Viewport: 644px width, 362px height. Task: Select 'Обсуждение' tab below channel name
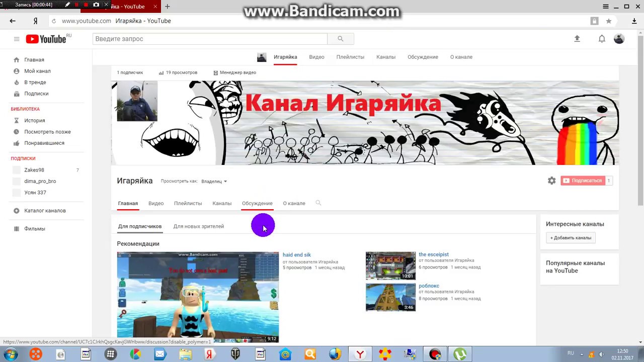[x=257, y=203]
